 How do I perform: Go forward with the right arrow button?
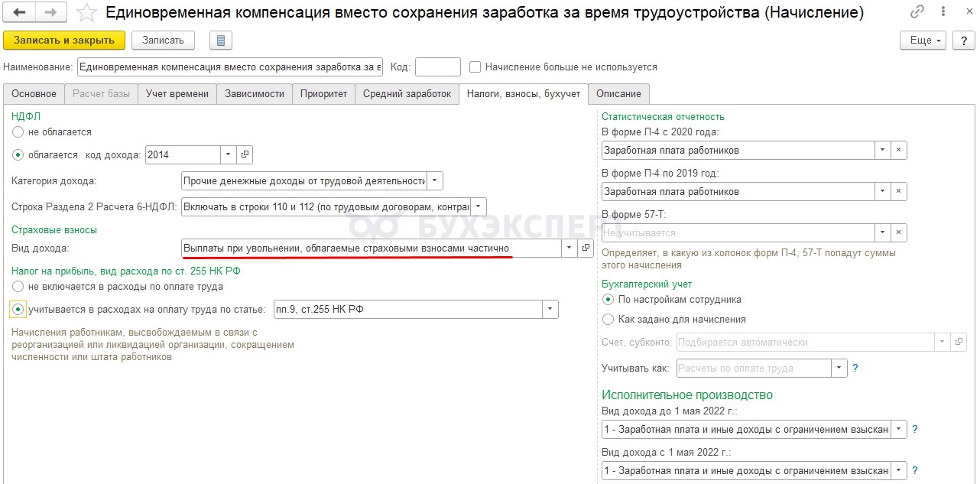pyautogui.click(x=50, y=12)
